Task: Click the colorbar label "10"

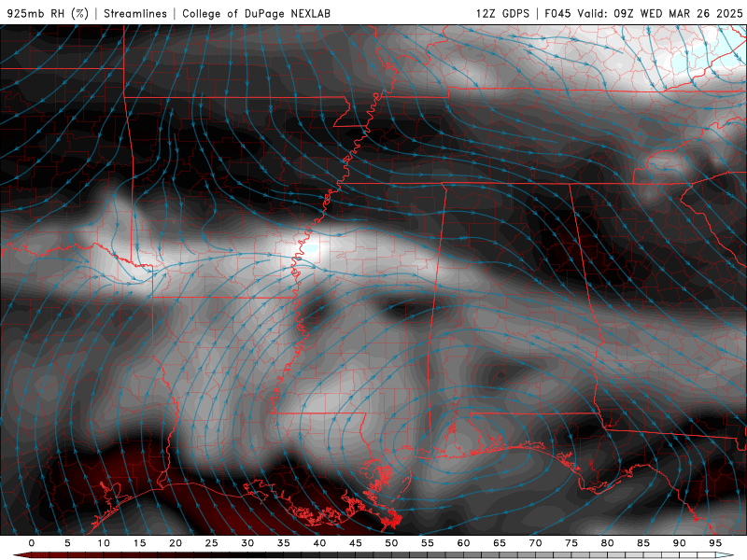Action: pos(104,543)
